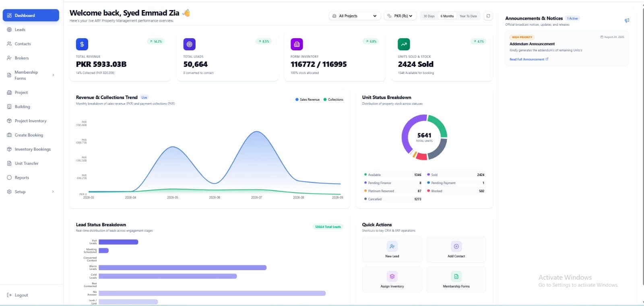Image resolution: width=644 pixels, height=306 pixels.
Task: Click the Blocked 502 legend entry
Action: (456, 191)
